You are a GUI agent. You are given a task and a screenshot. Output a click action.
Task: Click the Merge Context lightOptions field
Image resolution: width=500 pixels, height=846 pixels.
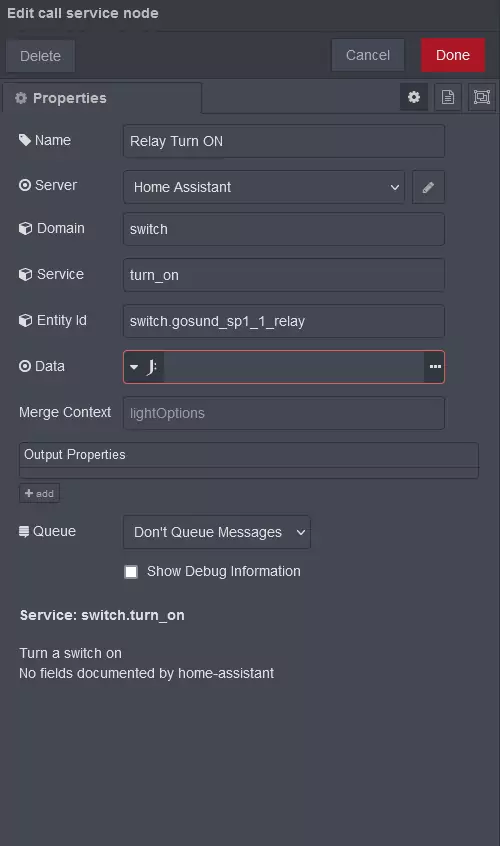tap(284, 413)
